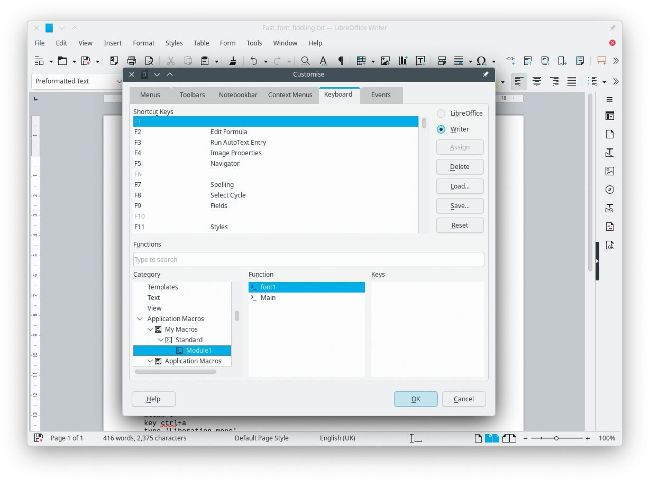The width and height of the screenshot is (650, 480).
Task: Collapse the Standard library tree node
Action: (159, 340)
